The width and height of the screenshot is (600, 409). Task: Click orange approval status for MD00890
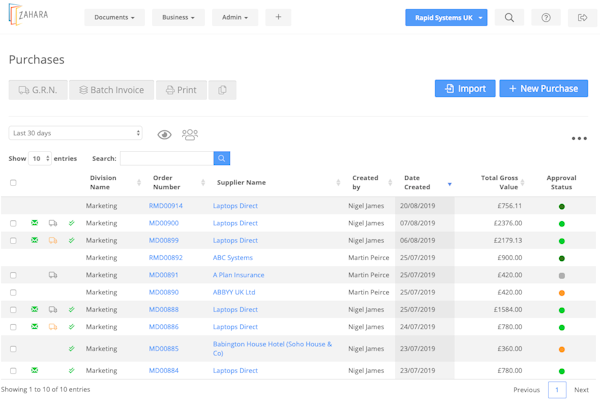click(562, 293)
